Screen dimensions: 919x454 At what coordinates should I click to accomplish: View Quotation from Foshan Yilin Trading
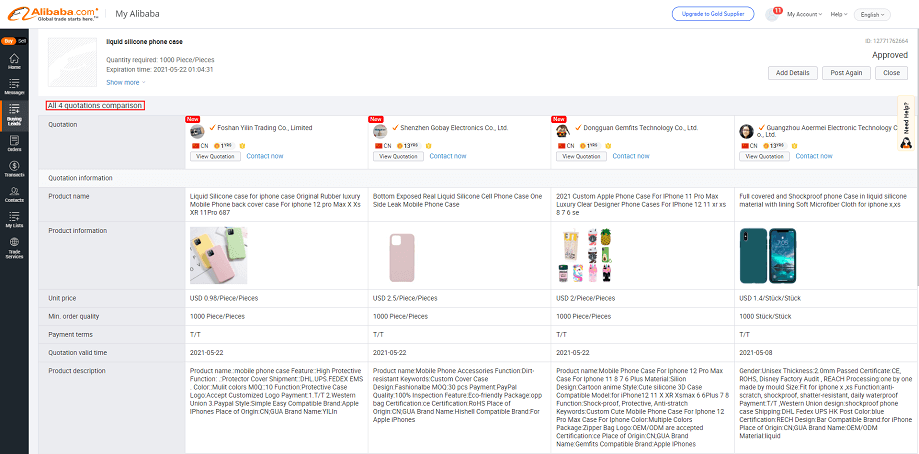(215, 156)
